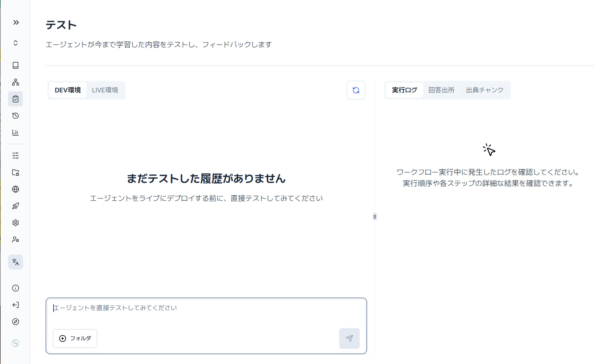This screenshot has height=364, width=603.
Task: Click the panel divider drag handle
Action: click(375, 217)
